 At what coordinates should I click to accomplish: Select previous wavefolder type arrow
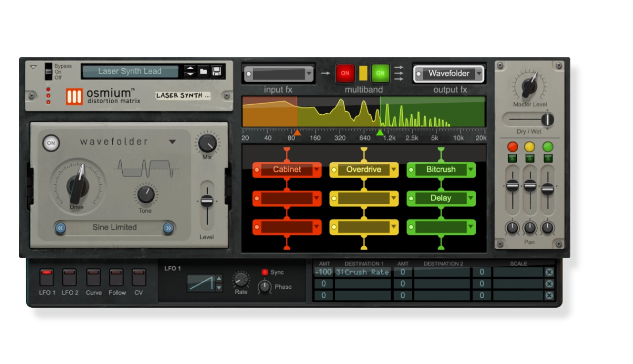pyautogui.click(x=61, y=228)
